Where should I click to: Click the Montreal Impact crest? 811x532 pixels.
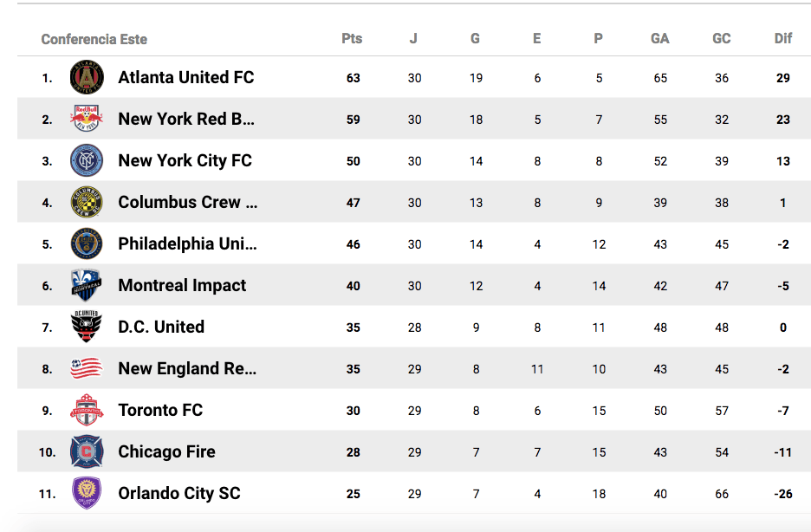click(86, 286)
